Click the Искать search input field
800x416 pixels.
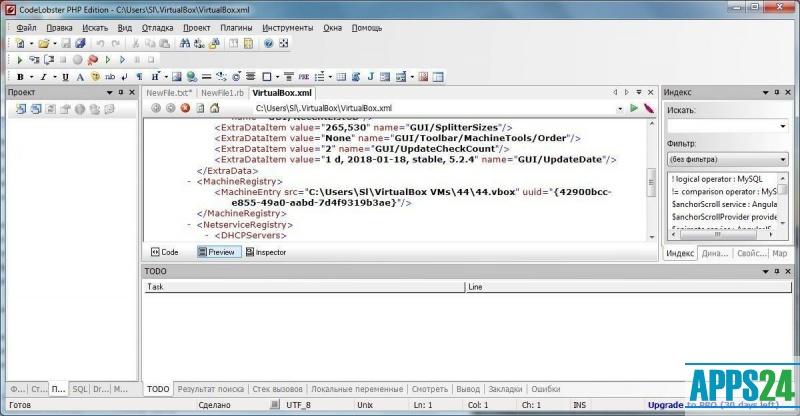coord(722,126)
